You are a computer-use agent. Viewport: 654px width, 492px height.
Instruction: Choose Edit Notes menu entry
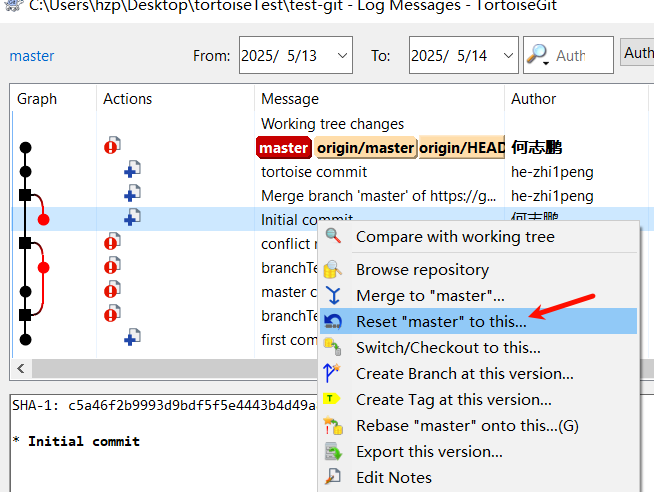(478, 477)
